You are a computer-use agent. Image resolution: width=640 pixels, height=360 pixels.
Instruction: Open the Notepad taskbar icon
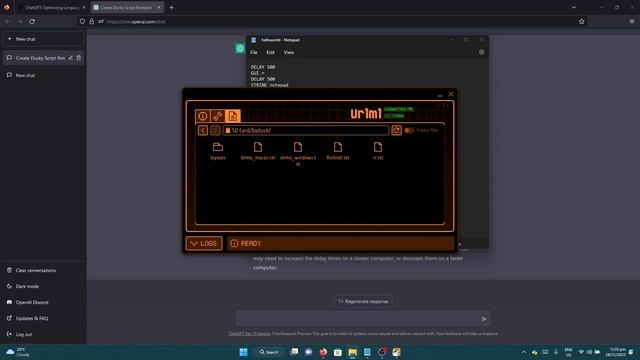pos(367,352)
